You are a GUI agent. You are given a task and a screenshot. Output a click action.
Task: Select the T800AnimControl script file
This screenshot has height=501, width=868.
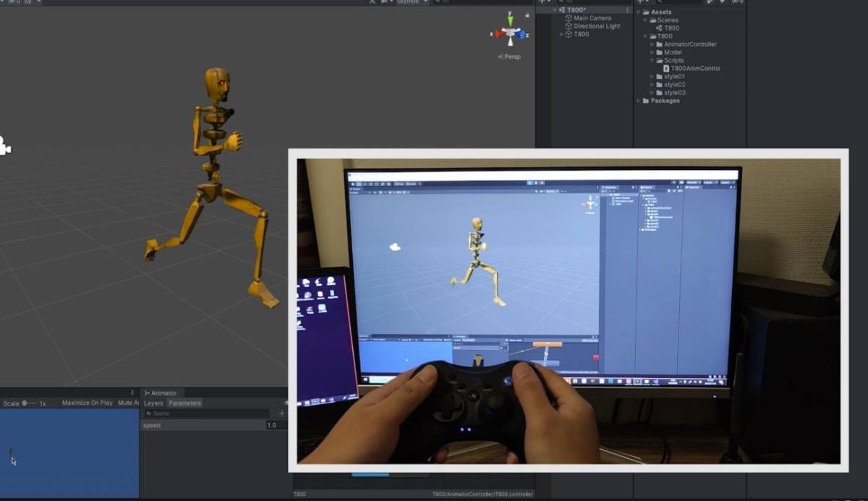[x=694, y=69]
